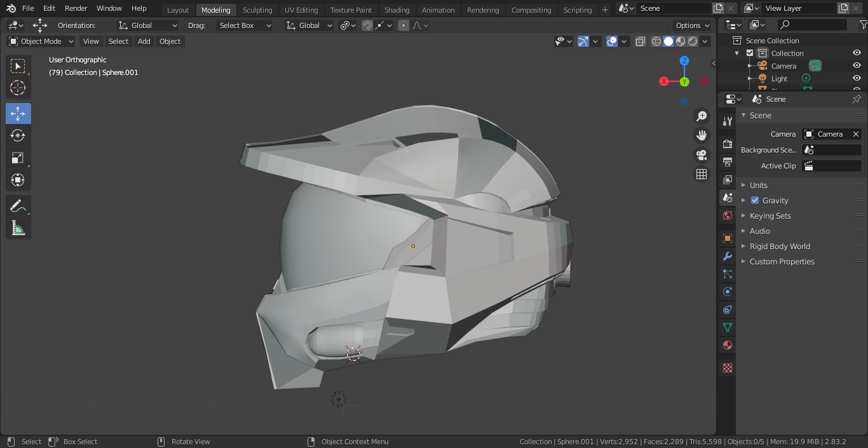Open the Render menu
868x448 pixels.
pyautogui.click(x=76, y=8)
